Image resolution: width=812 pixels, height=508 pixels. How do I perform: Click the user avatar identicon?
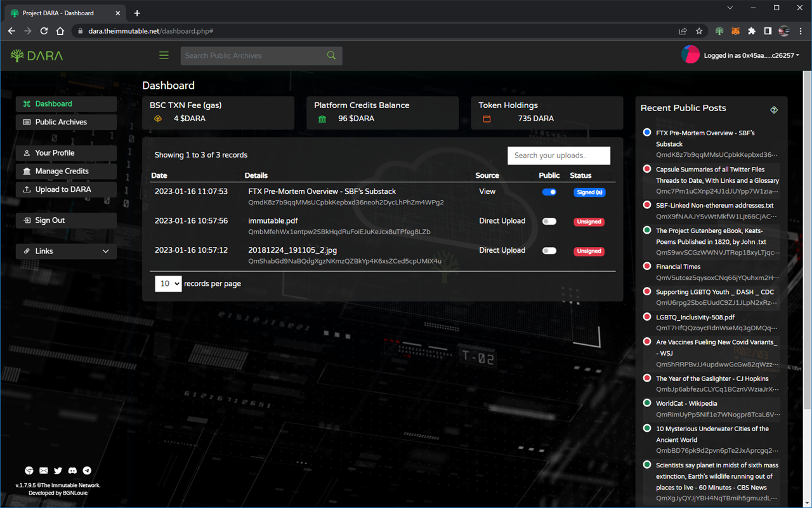(690, 55)
